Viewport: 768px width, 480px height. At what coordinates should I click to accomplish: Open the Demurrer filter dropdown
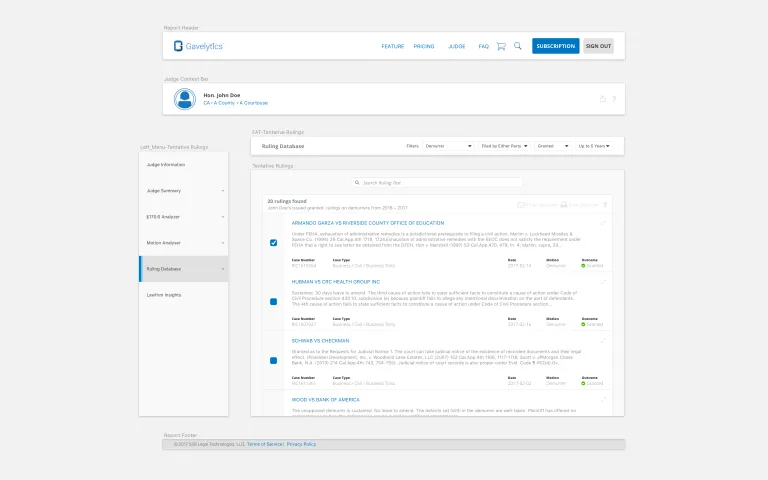pos(448,146)
